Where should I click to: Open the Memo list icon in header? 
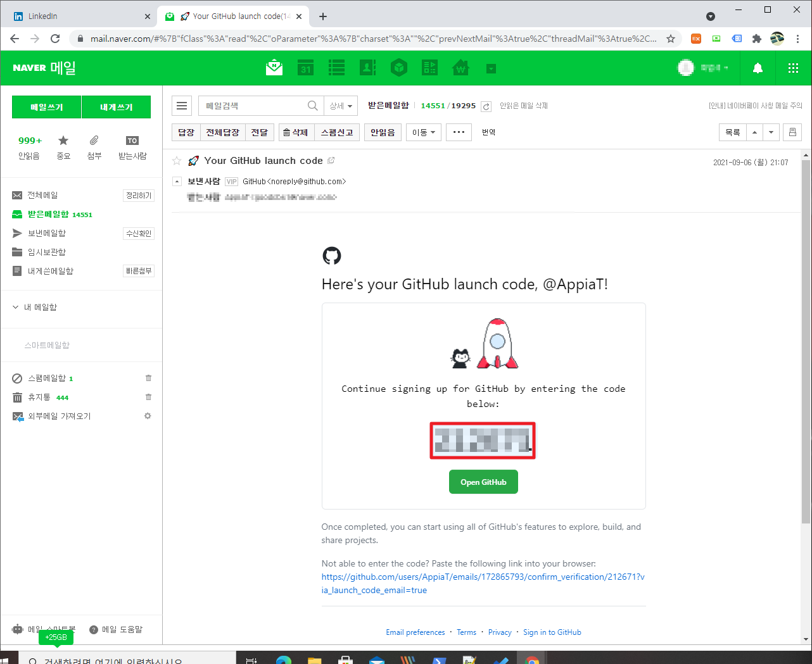point(337,67)
